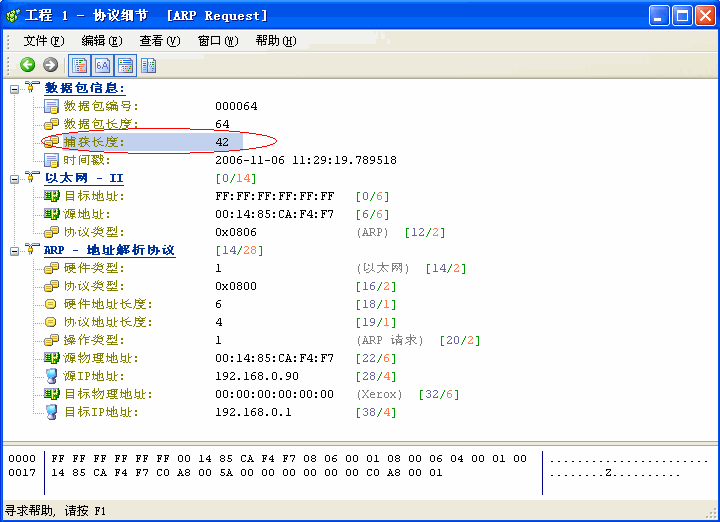The image size is (720, 522).
Task: Click the MAC icon beside 源物理地址
Action: (x=51, y=358)
